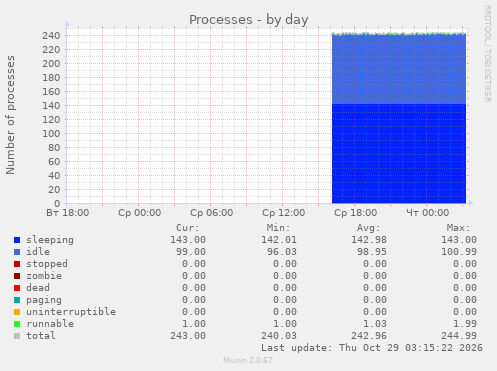Click the 'stopped' legend label

pyautogui.click(x=47, y=264)
